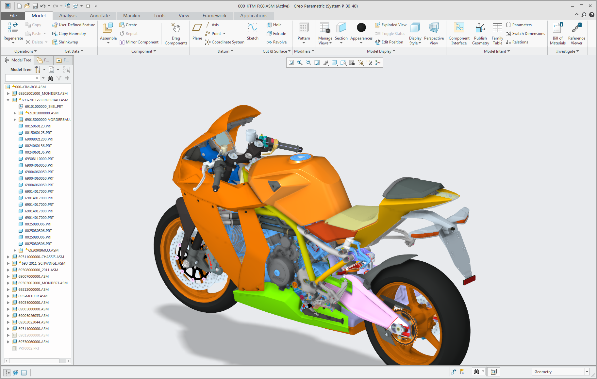
Task: Collapse the ribbon with the top-right arrow
Action: [576, 15]
